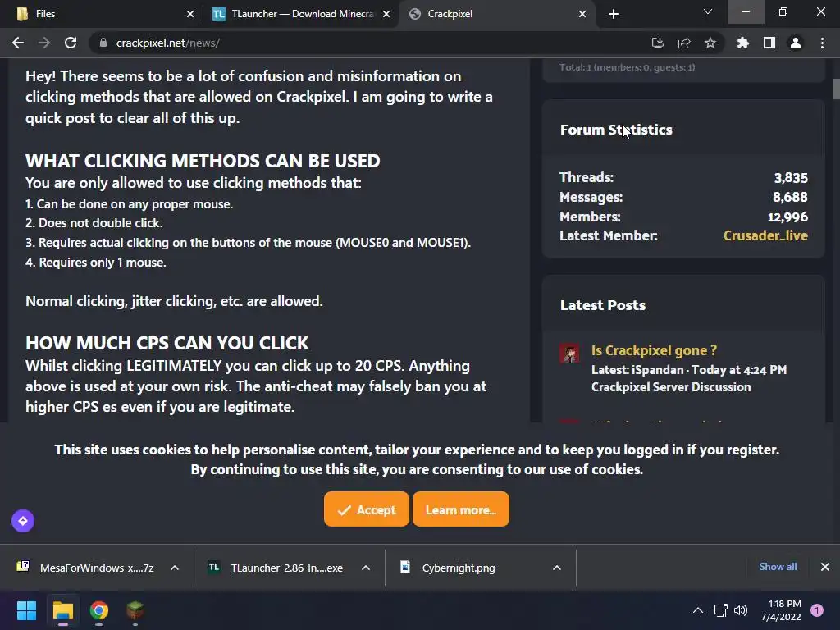The height and width of the screenshot is (630, 840).
Task: Switch to the TLauncher download tab
Action: 300,14
